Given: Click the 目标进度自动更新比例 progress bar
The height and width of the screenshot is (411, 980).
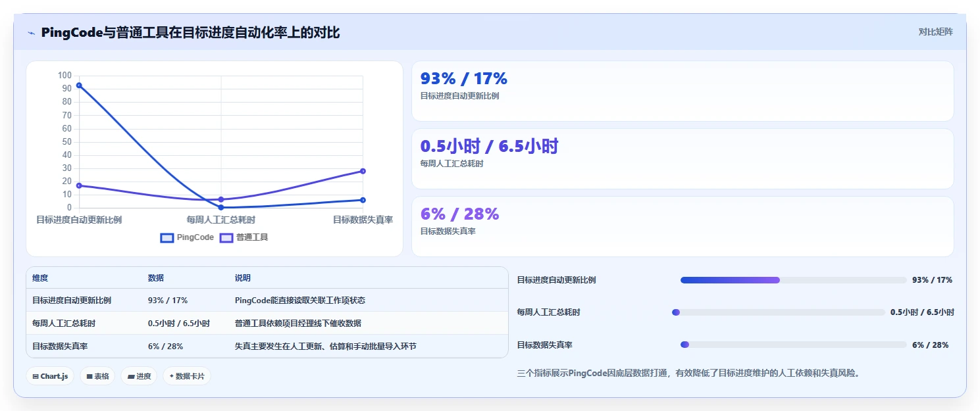Looking at the screenshot, I should pyautogui.click(x=793, y=280).
